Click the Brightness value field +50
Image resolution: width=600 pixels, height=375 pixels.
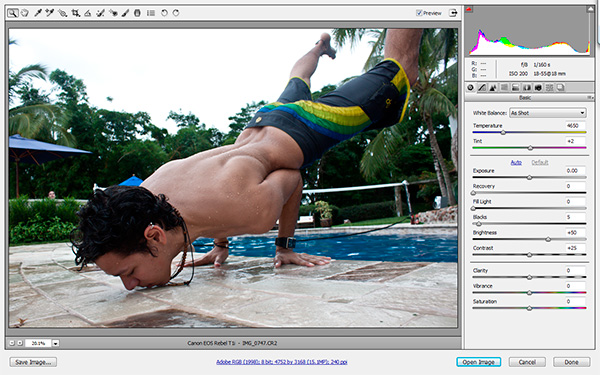point(575,232)
